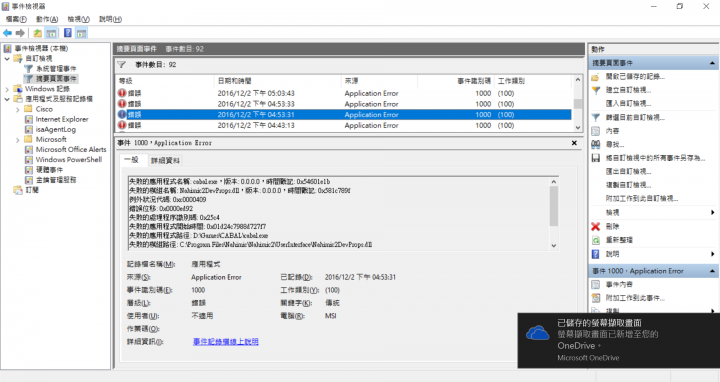Click 附加工作到此自訂檢視... action
The width and height of the screenshot is (720, 382).
pos(641,199)
